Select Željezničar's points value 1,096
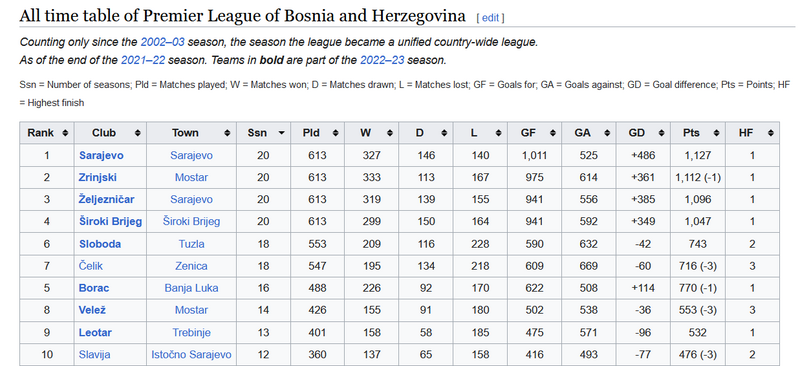The image size is (800, 366). pos(698,200)
